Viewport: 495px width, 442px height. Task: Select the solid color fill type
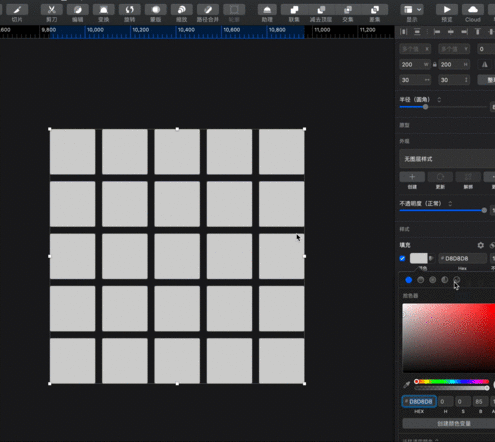tap(409, 280)
